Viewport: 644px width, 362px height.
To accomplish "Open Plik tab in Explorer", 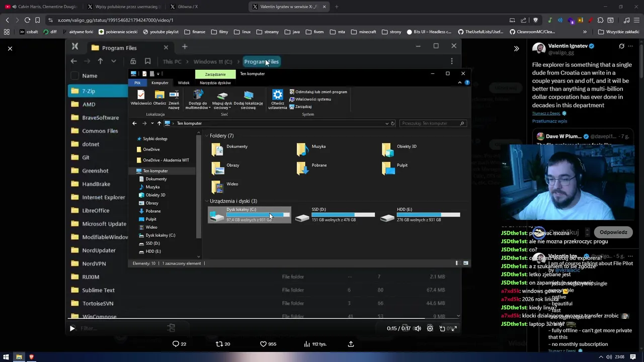I will click(137, 83).
